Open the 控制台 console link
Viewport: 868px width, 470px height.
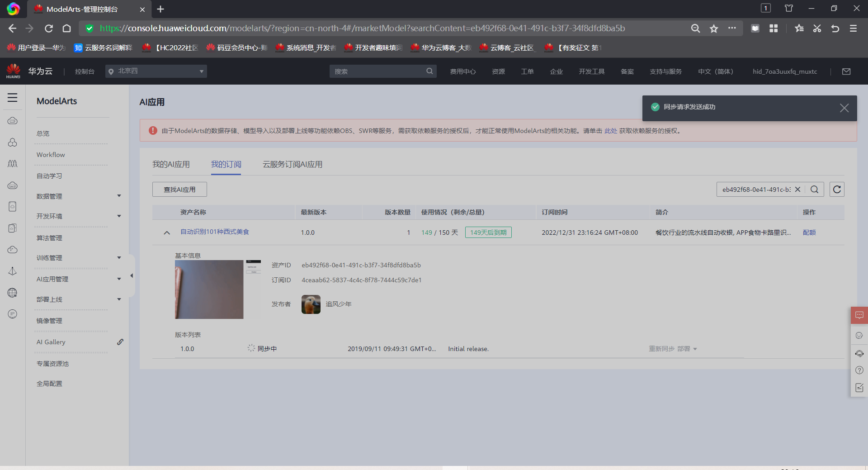click(x=85, y=71)
